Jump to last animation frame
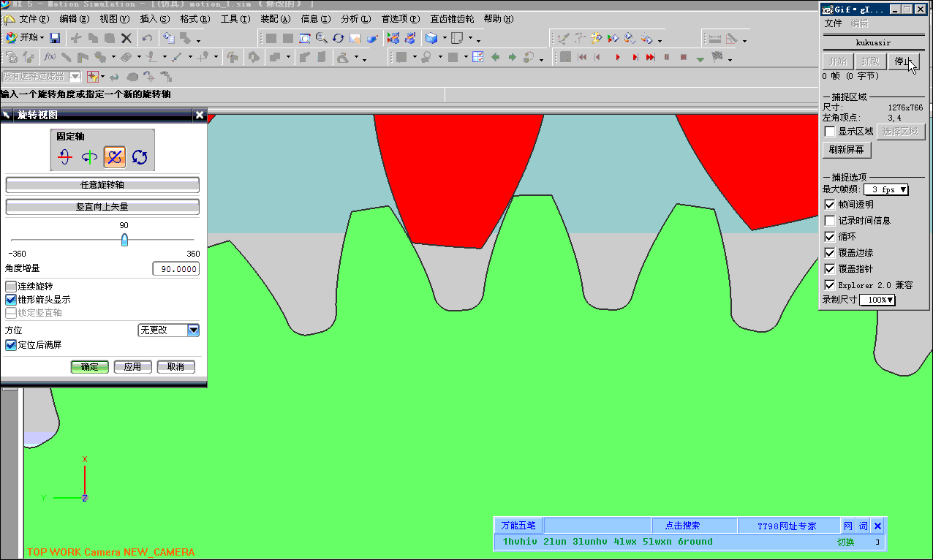Image resolution: width=933 pixels, height=560 pixels. pyautogui.click(x=651, y=57)
